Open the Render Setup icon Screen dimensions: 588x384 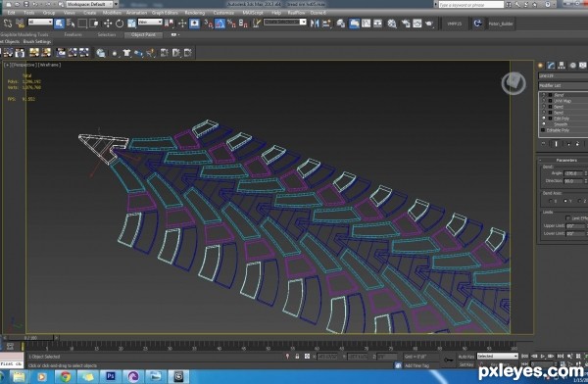[x=406, y=24]
